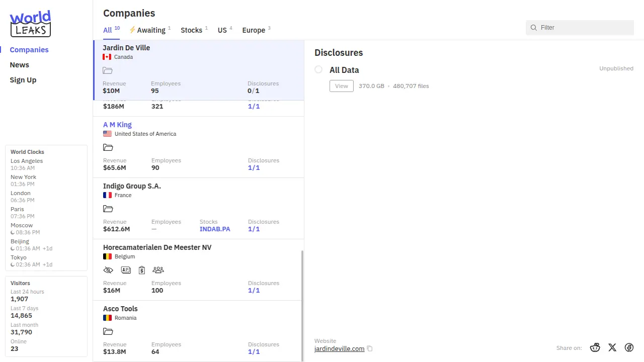This screenshot has width=644, height=362.
Task: Click the Facebook share icon
Action: click(x=629, y=347)
